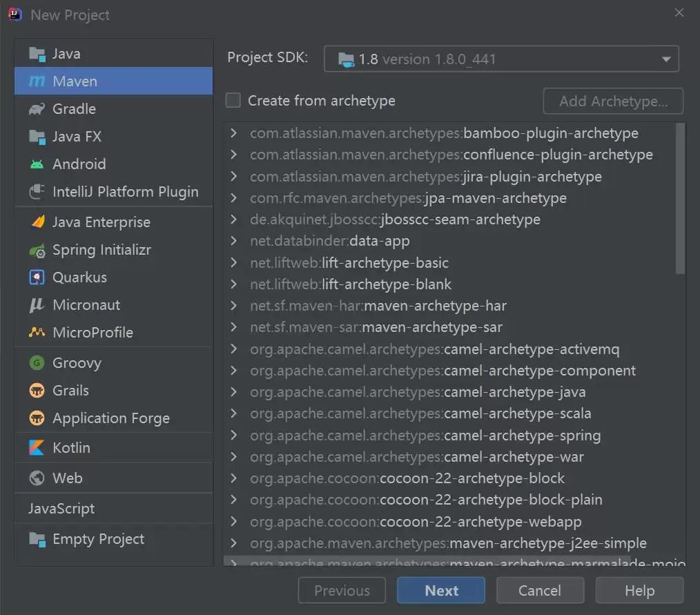Open Help for New Project

pos(639,590)
